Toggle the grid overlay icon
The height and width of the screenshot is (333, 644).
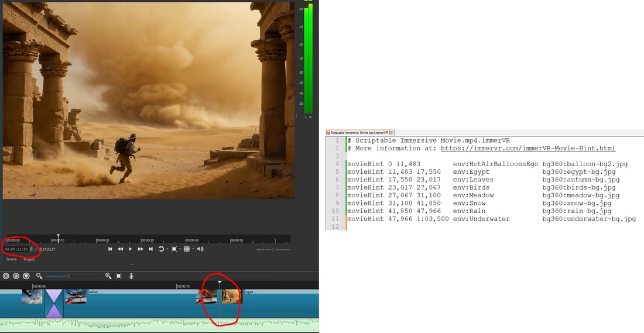point(187,249)
